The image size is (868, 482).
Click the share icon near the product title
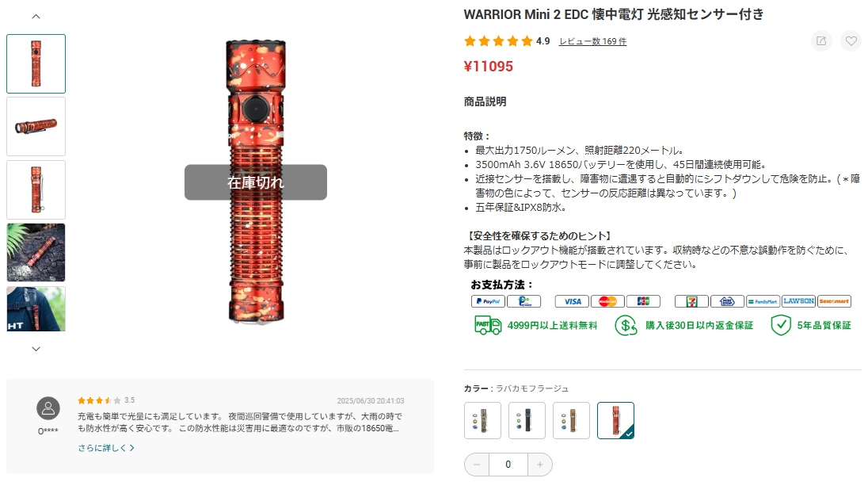coord(821,41)
